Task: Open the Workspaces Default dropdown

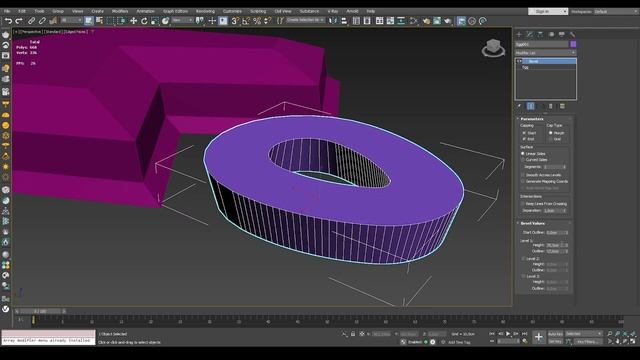Action: 616,11
